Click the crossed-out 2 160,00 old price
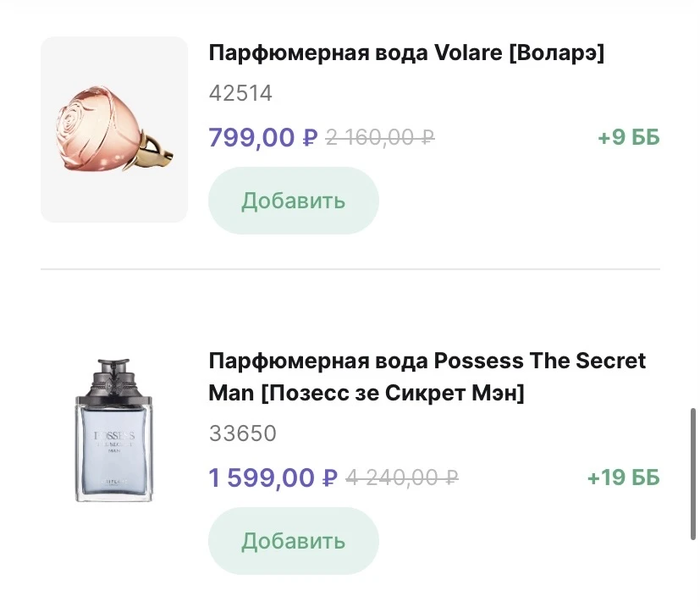Image resolution: width=700 pixels, height=607 pixels. pyautogui.click(x=372, y=137)
